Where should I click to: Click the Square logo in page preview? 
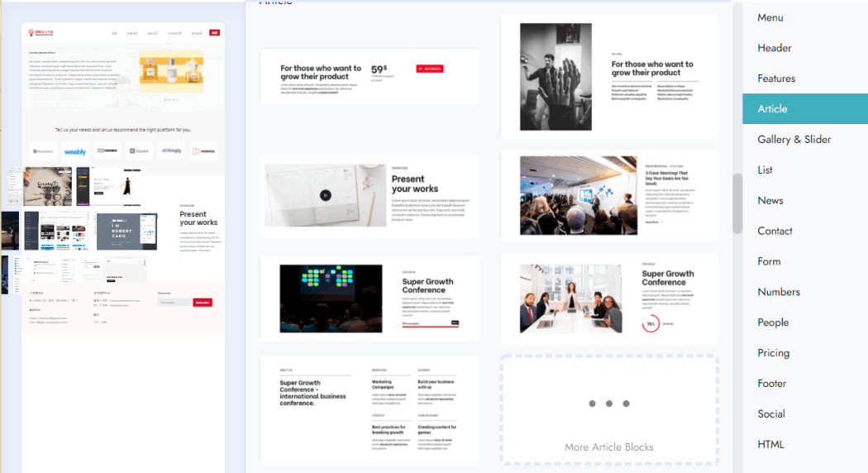139,150
